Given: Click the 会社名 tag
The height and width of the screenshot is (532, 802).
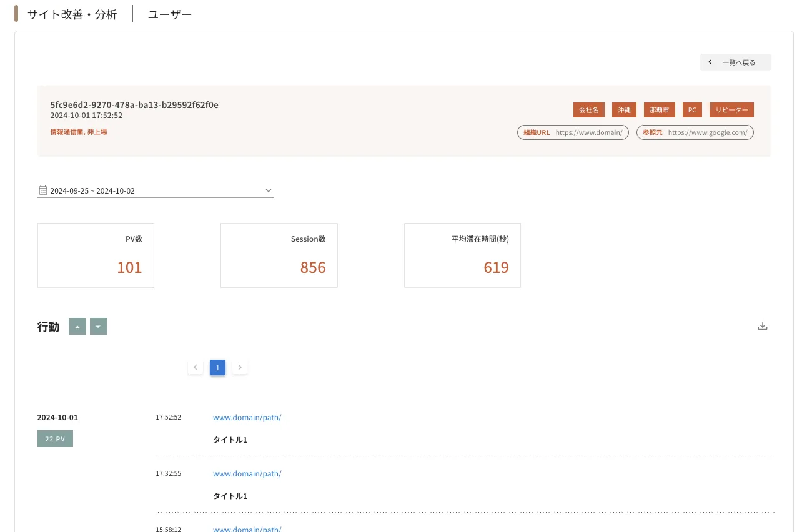Looking at the screenshot, I should (x=588, y=110).
